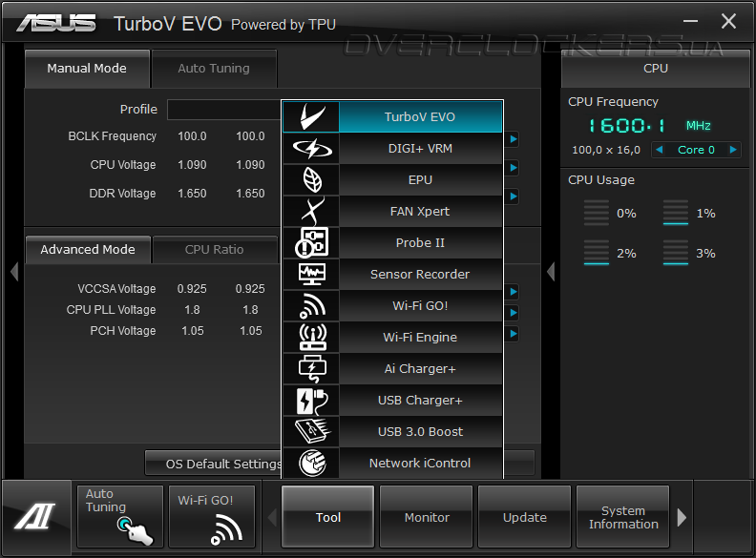Open Wi-Fi GO! shortcut in bottom bar
Image resolution: width=756 pixels, height=558 pixels.
coord(212,517)
